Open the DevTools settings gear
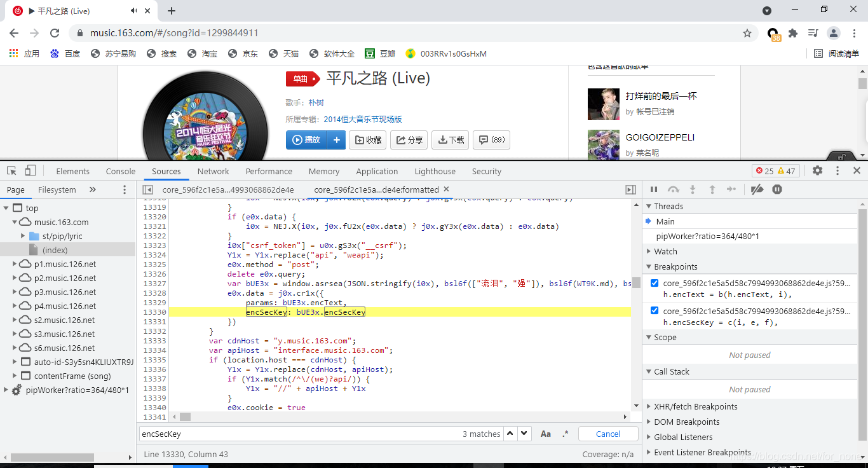This screenshot has height=468, width=868. click(x=818, y=170)
